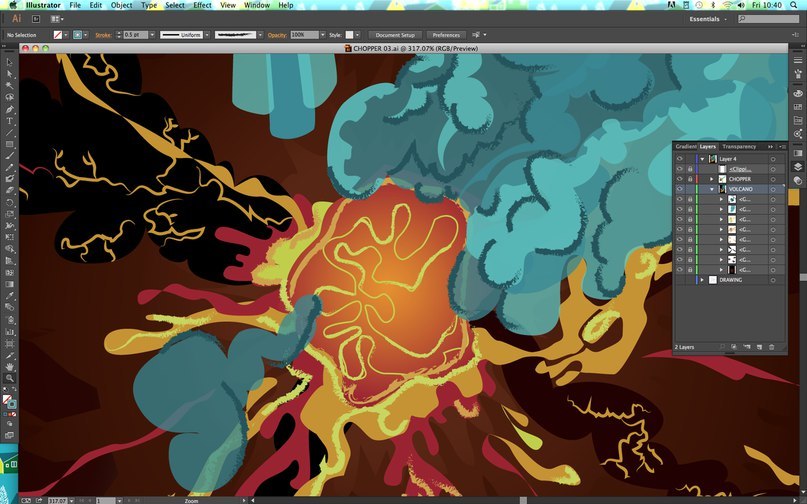The image size is (807, 504).
Task: Switch to the Transparency tab
Action: click(x=739, y=147)
